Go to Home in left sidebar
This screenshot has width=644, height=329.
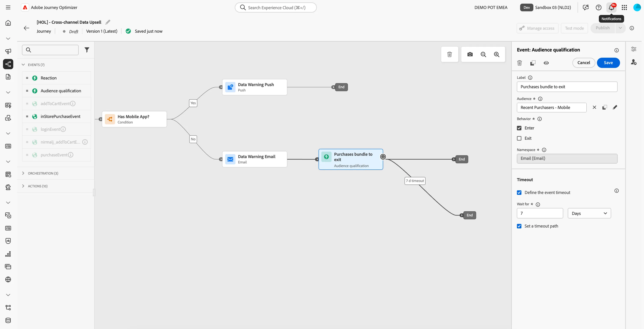8,23
